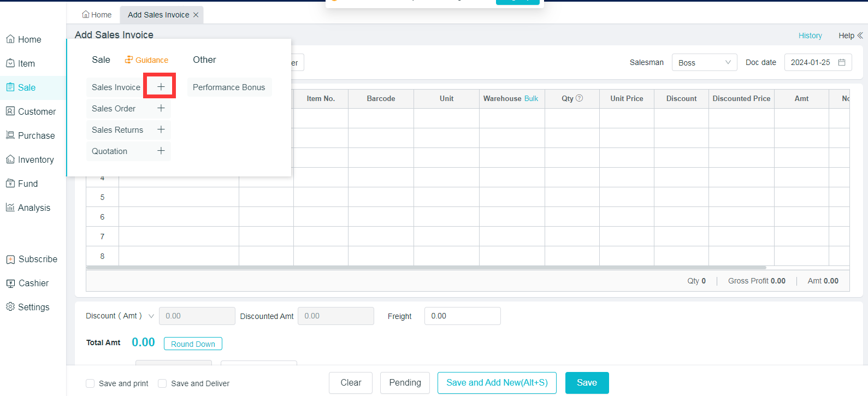Click the plus icon beside Sales Order
868x396 pixels.
pyautogui.click(x=161, y=108)
